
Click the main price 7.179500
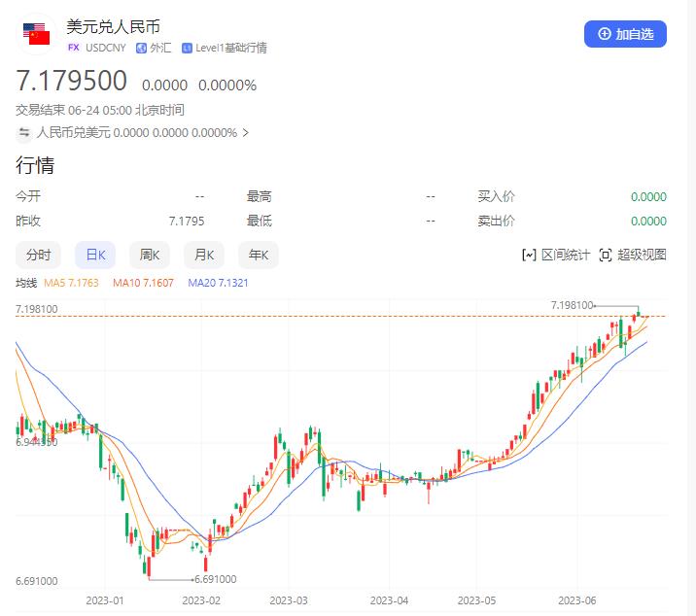(x=72, y=81)
